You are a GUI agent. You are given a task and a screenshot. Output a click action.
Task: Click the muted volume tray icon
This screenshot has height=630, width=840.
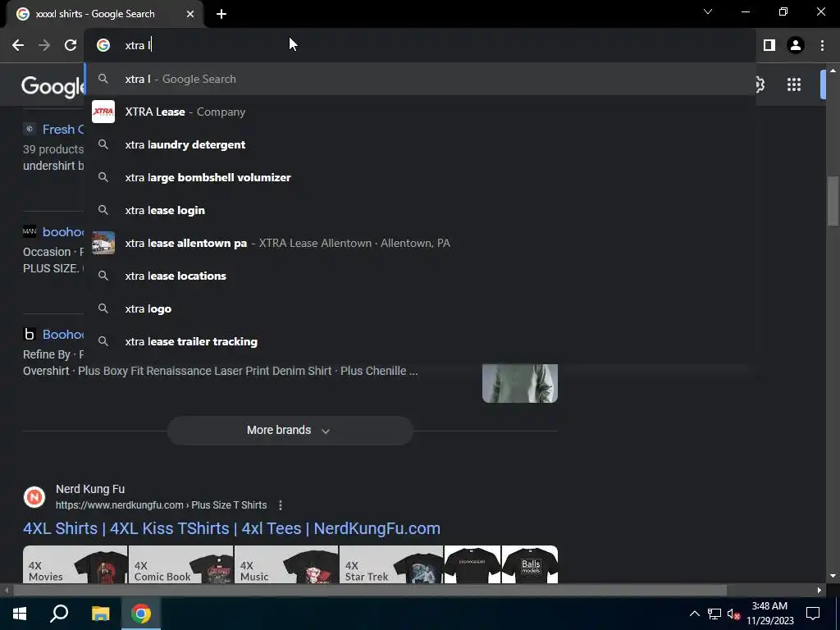pyautogui.click(x=734, y=614)
